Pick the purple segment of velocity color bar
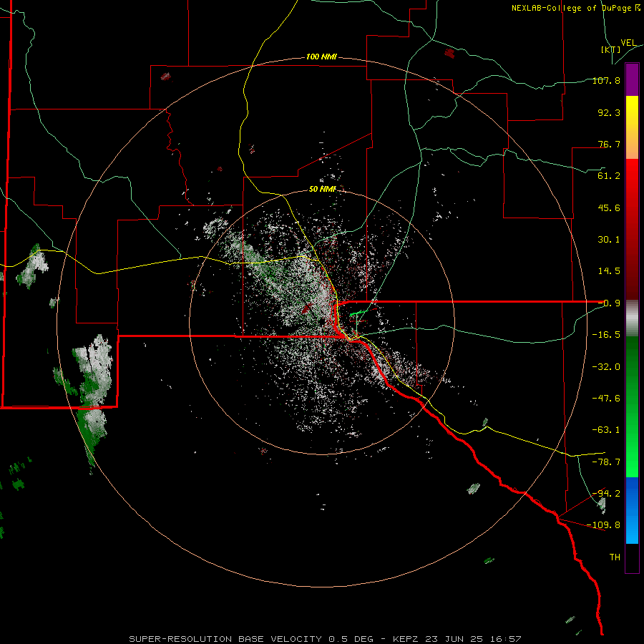 632,79
